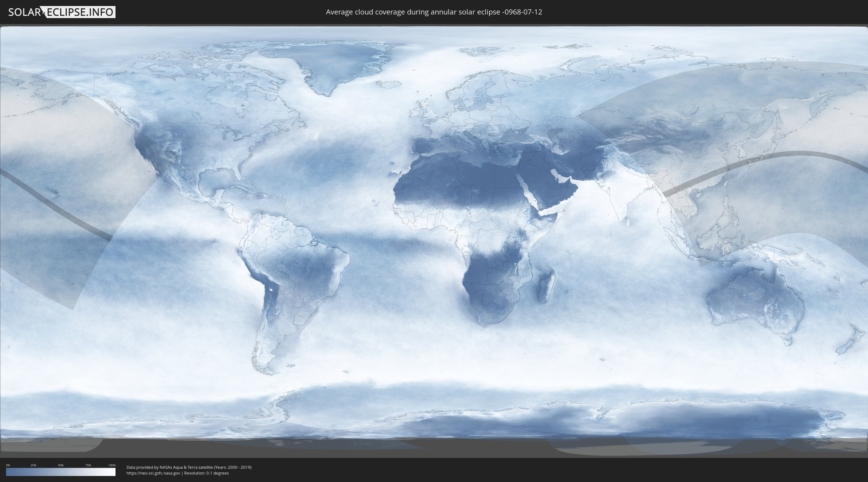Click the 25% legend label

(x=33, y=465)
